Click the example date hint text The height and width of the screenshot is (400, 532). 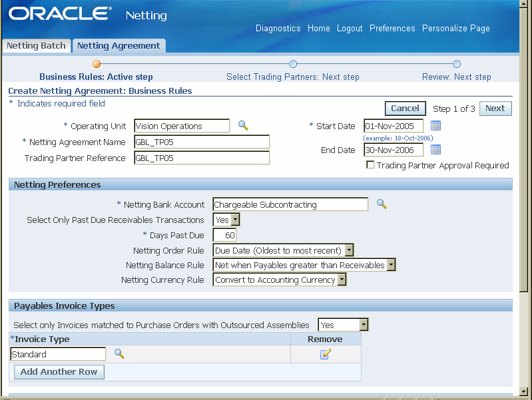click(398, 138)
